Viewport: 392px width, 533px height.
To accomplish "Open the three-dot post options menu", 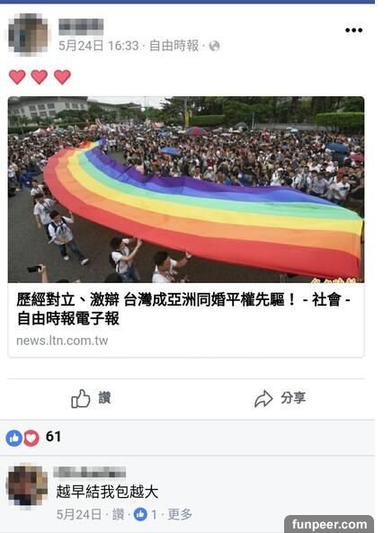I will 353,31.
